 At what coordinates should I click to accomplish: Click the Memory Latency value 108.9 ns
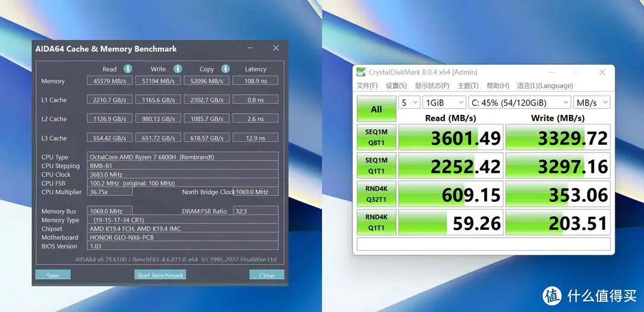click(255, 81)
